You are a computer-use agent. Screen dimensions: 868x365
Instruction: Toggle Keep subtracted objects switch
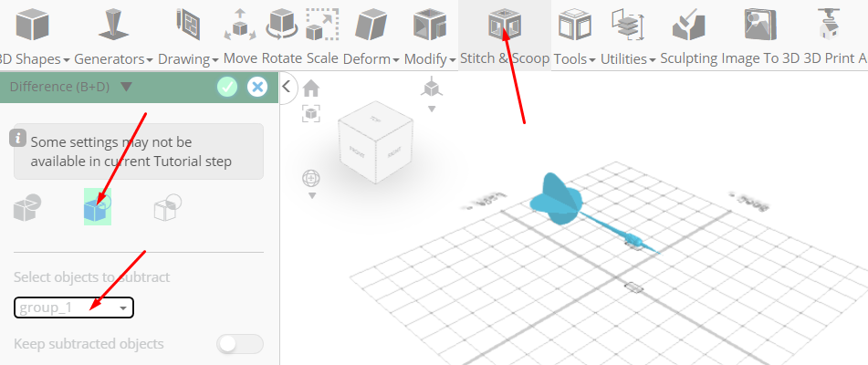pos(240,344)
